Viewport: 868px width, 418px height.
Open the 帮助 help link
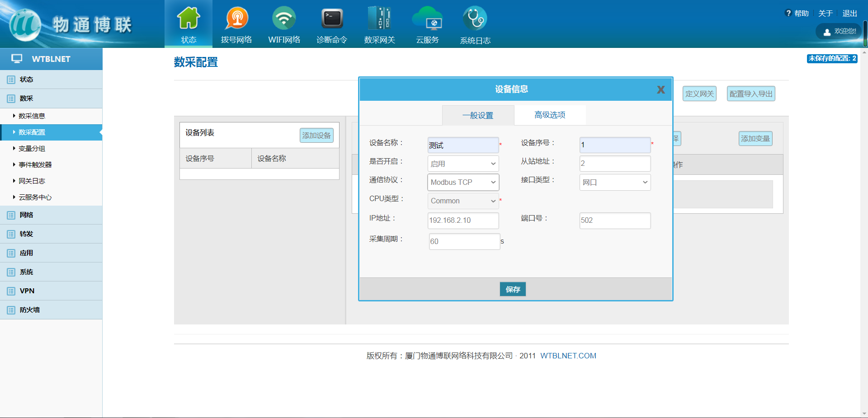click(x=797, y=14)
